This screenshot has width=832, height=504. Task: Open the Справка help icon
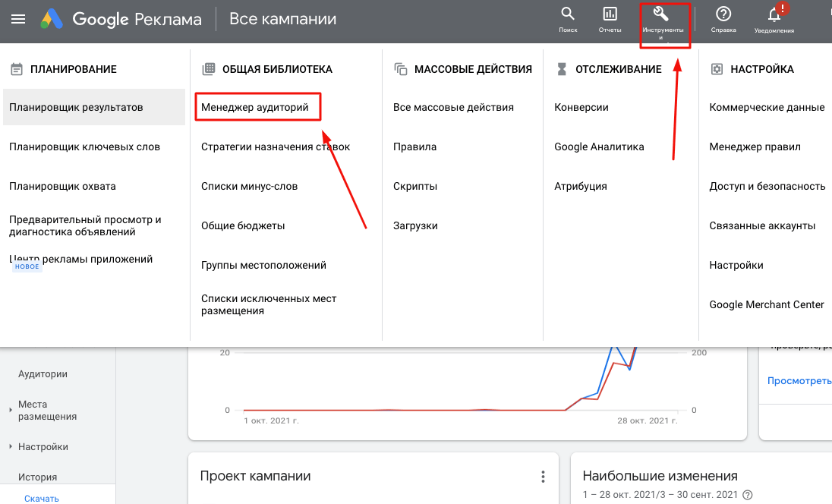723,13
